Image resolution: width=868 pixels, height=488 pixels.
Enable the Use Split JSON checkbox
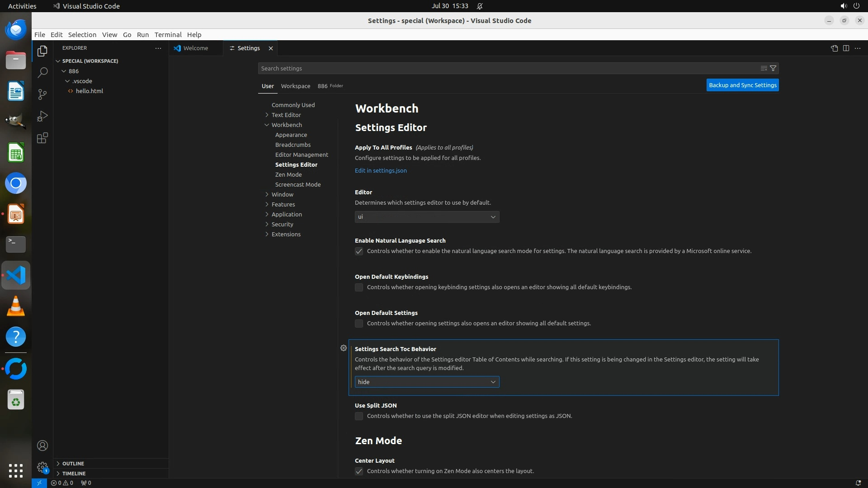click(359, 416)
